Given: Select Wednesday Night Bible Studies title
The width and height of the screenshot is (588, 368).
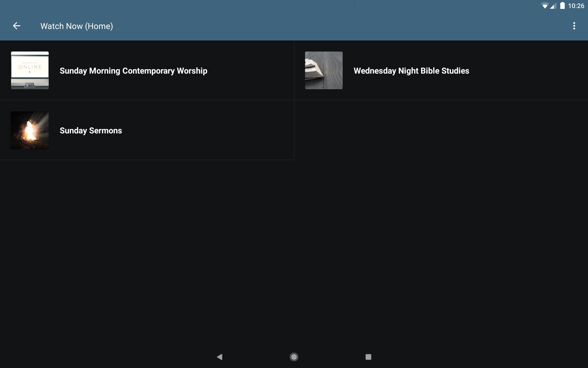Looking at the screenshot, I should pyautogui.click(x=411, y=71).
